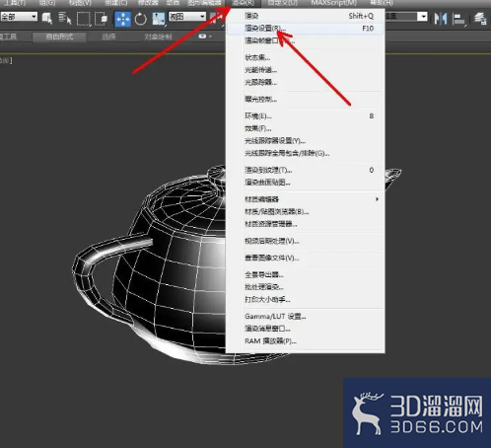Screen dimensions: 491x448
Task: Choose 光能传递... menu item
Action: pos(306,70)
